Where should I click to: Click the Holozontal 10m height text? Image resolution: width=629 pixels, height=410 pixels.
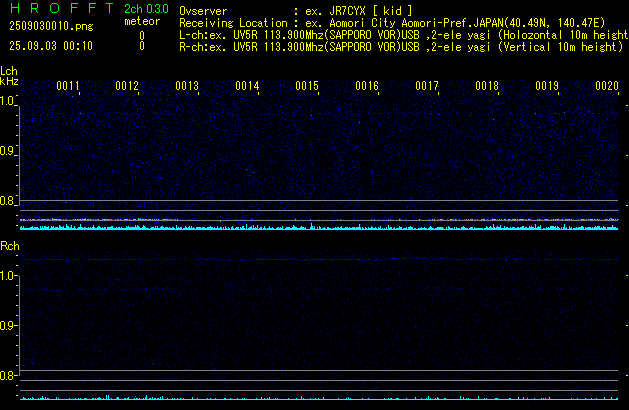(x=563, y=35)
